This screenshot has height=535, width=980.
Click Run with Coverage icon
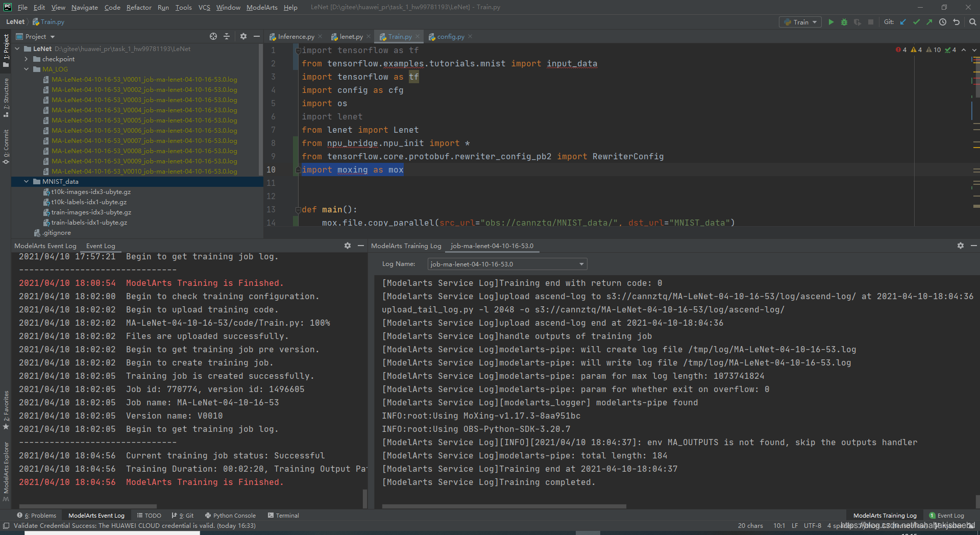[857, 22]
